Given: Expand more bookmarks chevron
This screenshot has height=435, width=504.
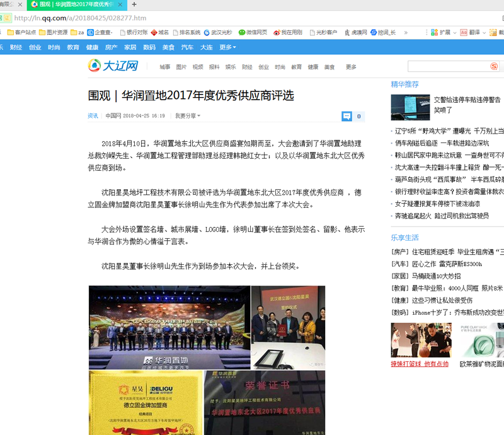Looking at the screenshot, I should click(x=406, y=32).
